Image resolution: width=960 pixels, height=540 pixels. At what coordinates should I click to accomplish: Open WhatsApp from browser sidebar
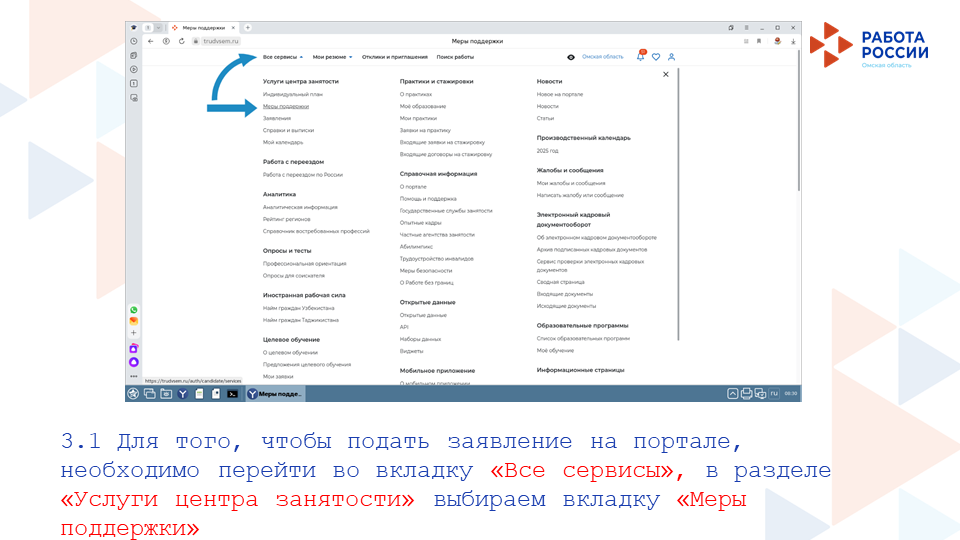point(133,310)
